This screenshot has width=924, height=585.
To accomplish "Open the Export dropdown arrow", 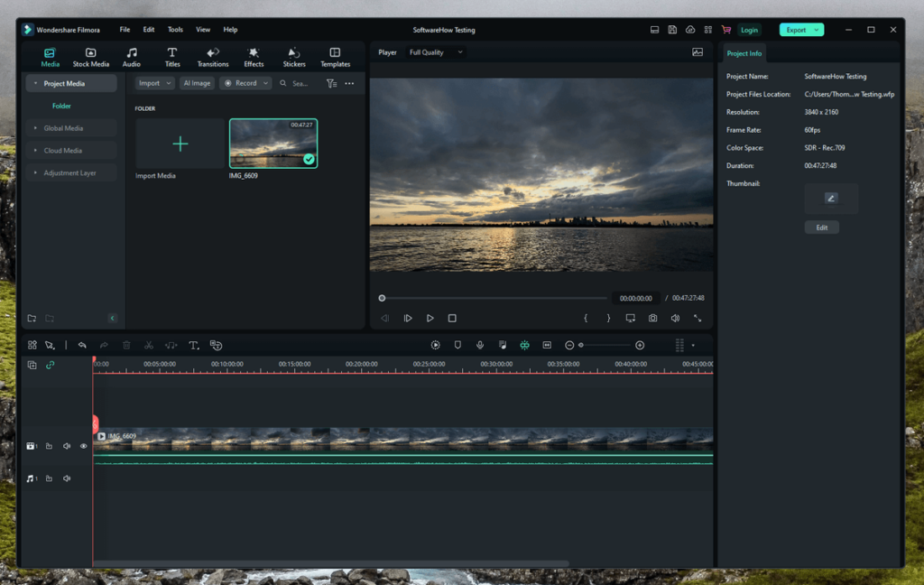I will [x=817, y=30].
